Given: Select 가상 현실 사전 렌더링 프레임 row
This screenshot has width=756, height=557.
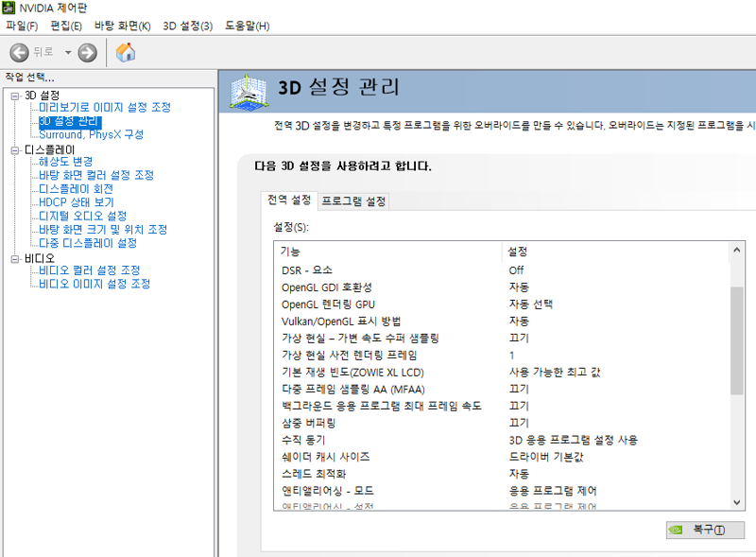Looking at the screenshot, I should tap(502, 356).
